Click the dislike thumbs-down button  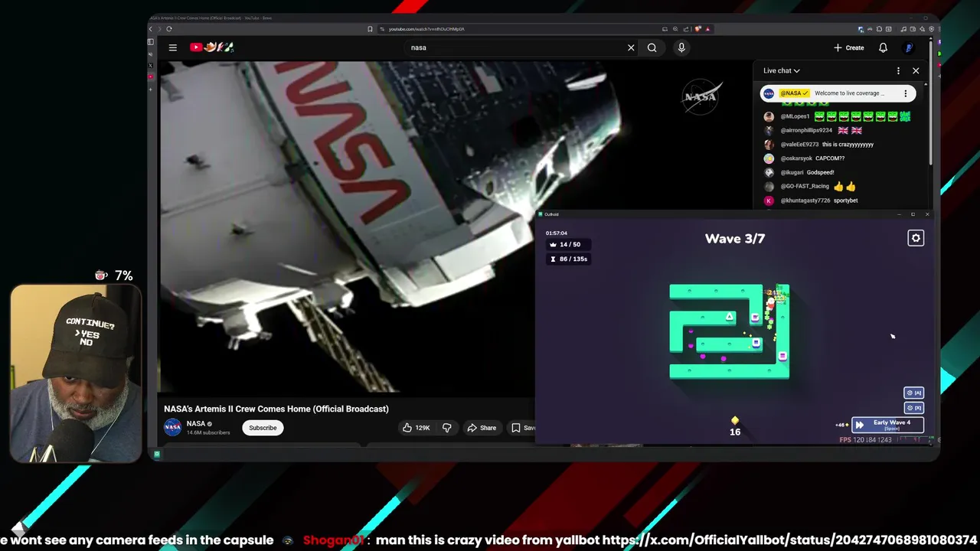[x=447, y=428]
